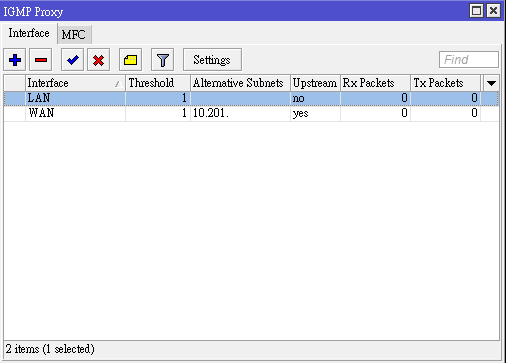This screenshot has width=506, height=363.
Task: Click the Threshold value of the WAN row
Action: click(x=158, y=113)
